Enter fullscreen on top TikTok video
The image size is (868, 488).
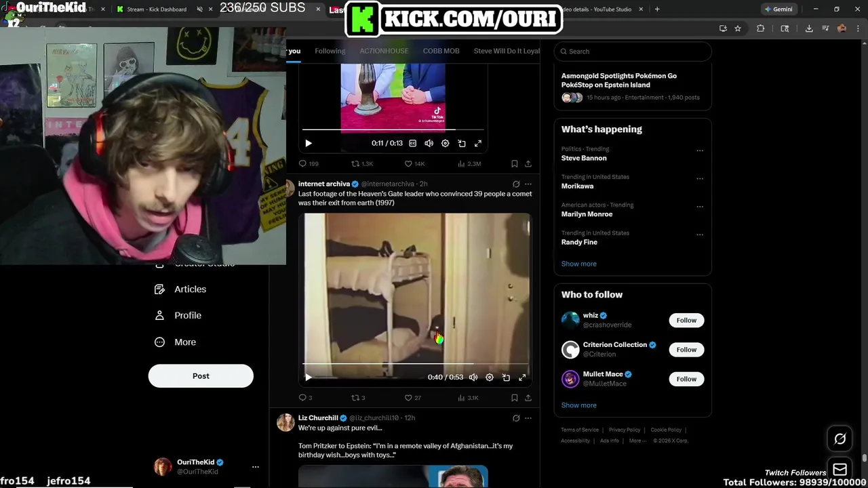tap(477, 143)
